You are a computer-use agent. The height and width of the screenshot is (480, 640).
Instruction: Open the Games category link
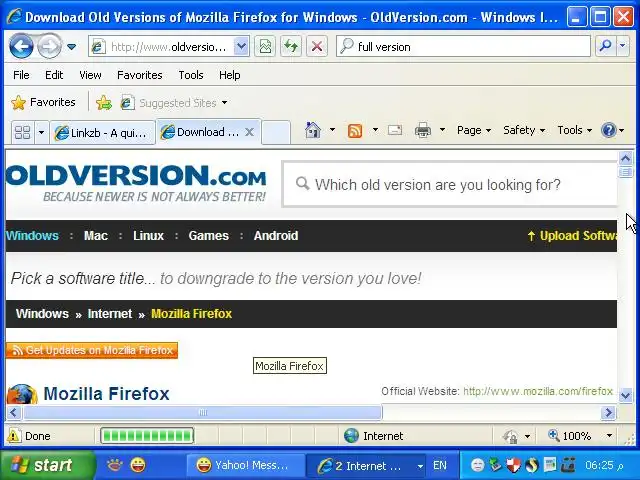[209, 236]
